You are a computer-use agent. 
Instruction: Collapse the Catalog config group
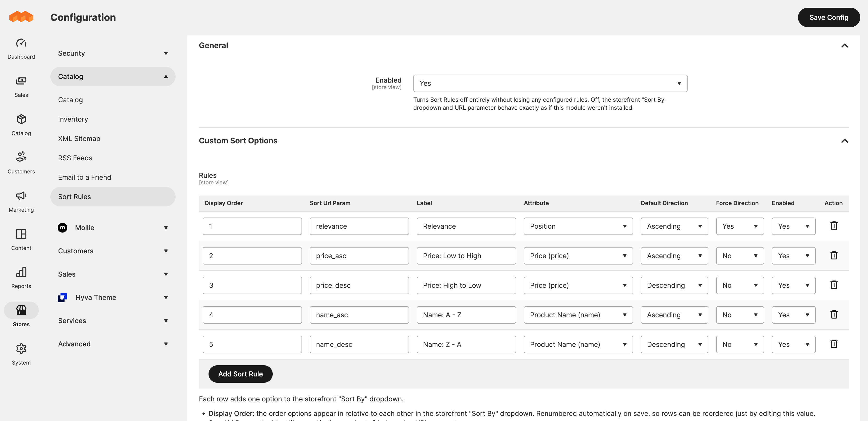coord(113,77)
